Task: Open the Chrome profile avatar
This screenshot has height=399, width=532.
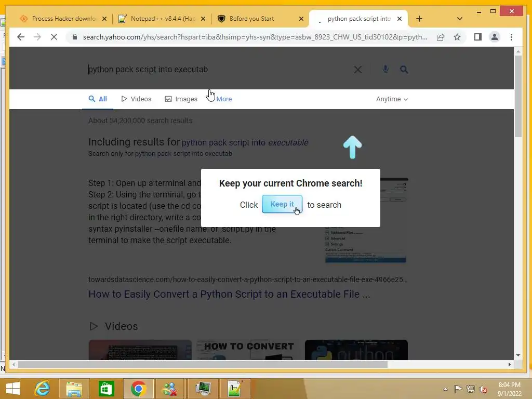Action: point(495,37)
